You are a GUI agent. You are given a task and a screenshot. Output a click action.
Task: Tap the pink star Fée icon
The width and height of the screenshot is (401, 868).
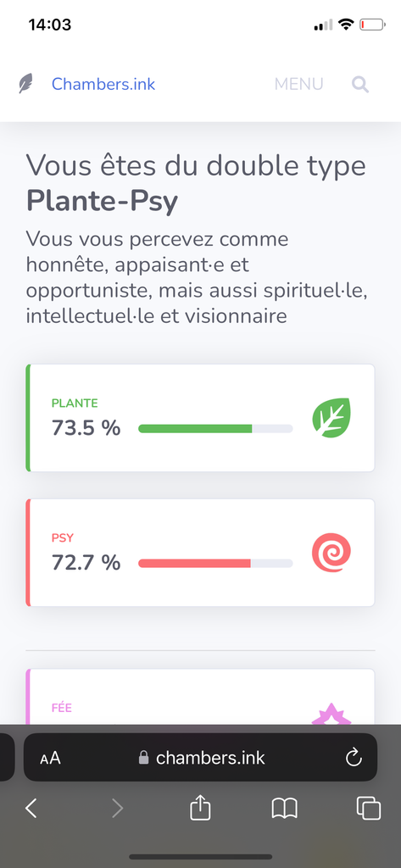tap(331, 714)
